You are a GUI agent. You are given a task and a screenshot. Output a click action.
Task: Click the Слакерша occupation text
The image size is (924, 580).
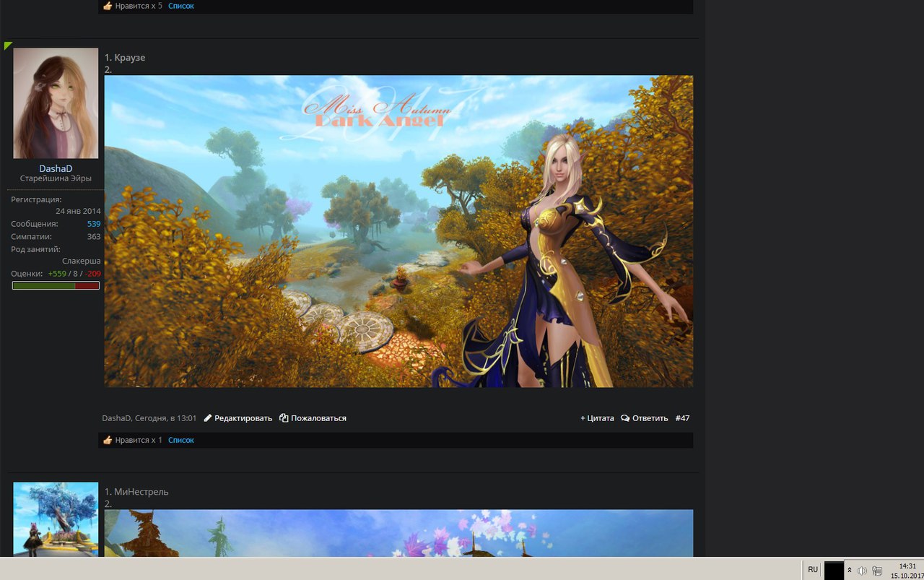click(82, 261)
